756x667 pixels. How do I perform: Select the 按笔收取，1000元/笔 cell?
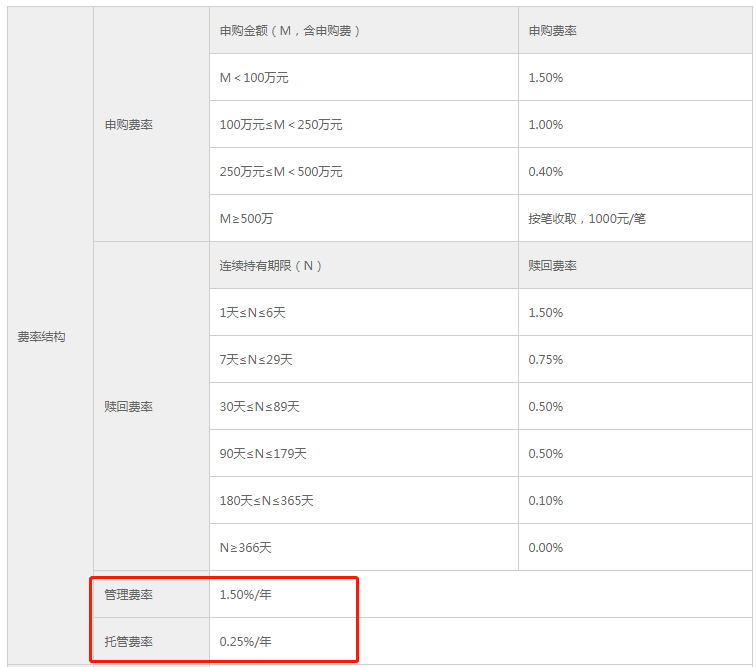587,219
